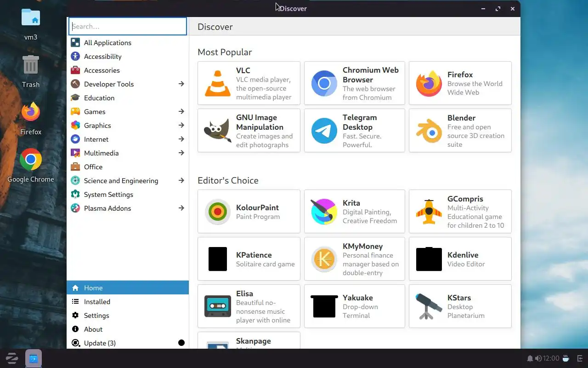This screenshot has width=588, height=368.
Task: Open the Update (3) page
Action: pos(128,343)
